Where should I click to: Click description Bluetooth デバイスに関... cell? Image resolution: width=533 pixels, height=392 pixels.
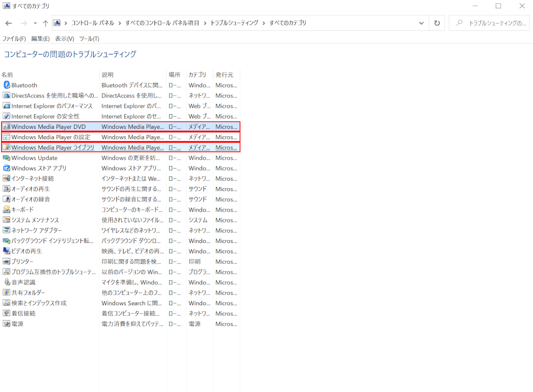[x=132, y=85]
